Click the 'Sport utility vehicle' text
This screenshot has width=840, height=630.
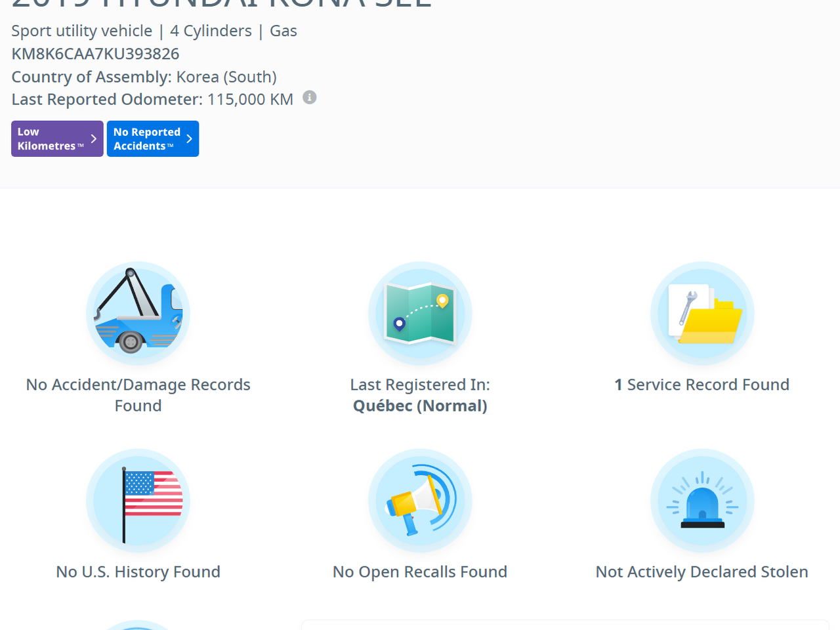tap(82, 31)
